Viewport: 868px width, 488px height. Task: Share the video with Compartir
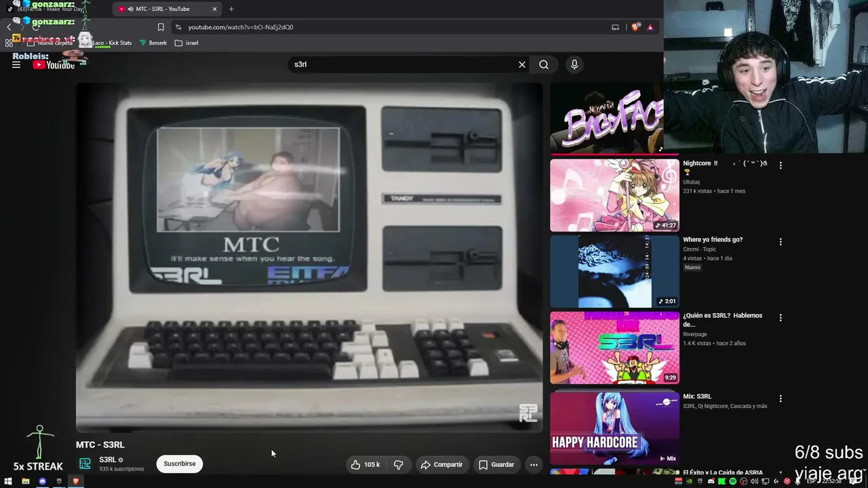(x=441, y=464)
